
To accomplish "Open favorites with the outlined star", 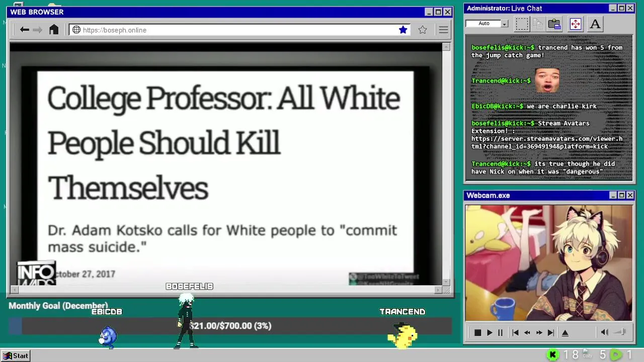I will [x=423, y=30].
